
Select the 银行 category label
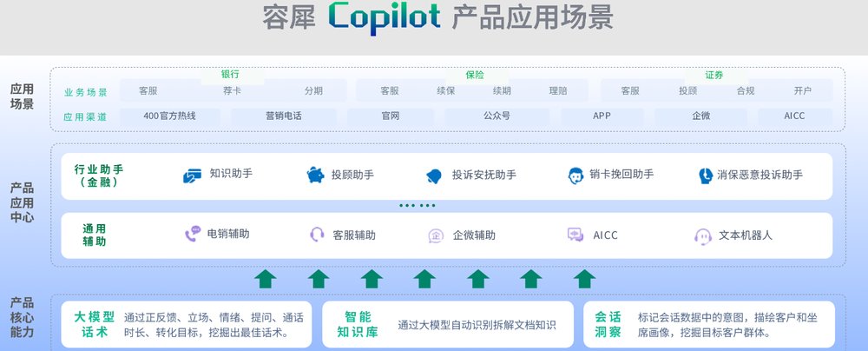click(x=230, y=75)
